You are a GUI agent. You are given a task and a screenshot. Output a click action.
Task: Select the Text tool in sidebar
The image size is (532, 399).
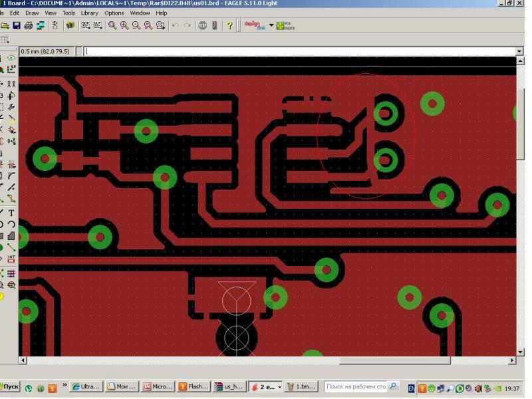pyautogui.click(x=11, y=213)
